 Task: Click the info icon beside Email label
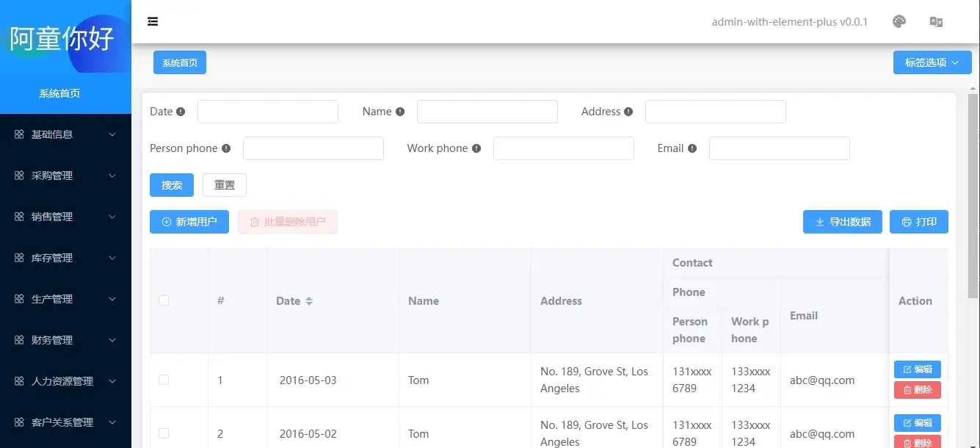click(x=692, y=148)
